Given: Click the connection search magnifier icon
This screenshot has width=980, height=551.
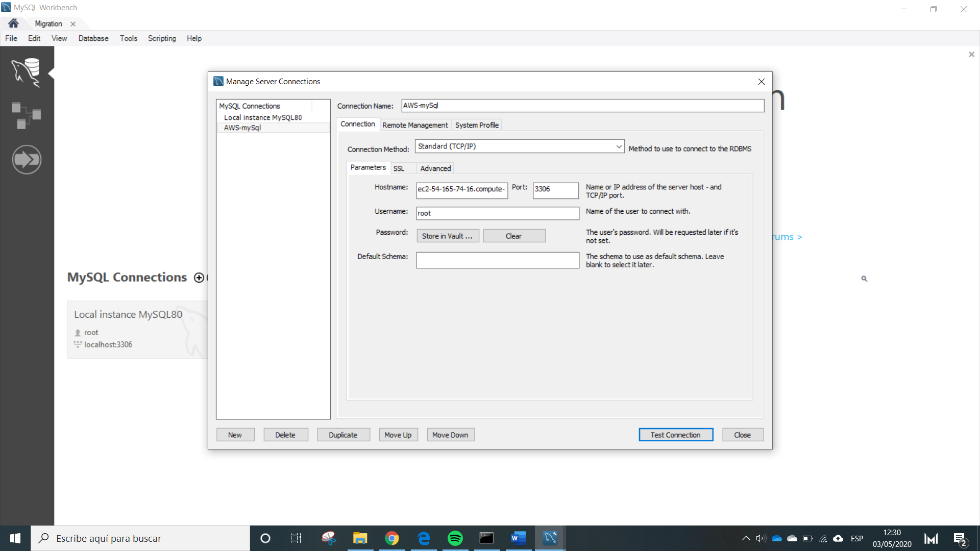Looking at the screenshot, I should pos(864,279).
